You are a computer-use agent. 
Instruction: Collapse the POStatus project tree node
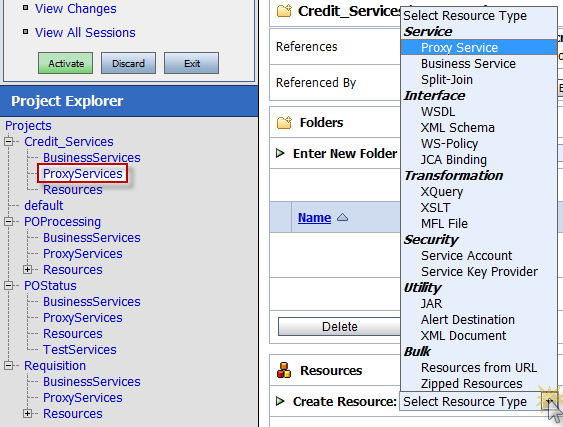[8, 286]
